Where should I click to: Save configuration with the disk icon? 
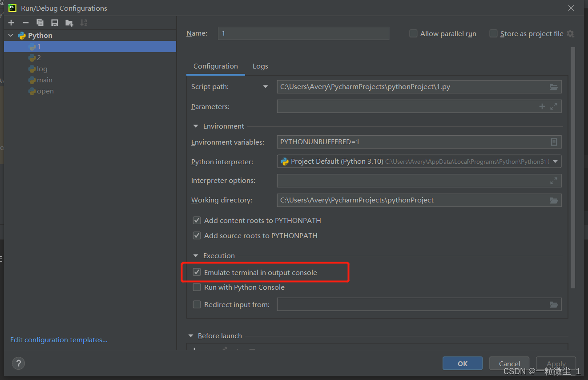[x=55, y=23]
